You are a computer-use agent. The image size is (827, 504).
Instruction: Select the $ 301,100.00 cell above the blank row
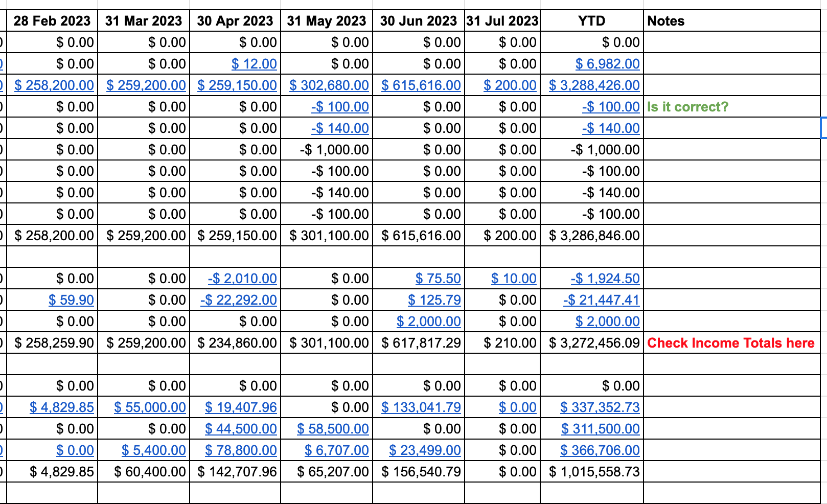click(x=327, y=236)
